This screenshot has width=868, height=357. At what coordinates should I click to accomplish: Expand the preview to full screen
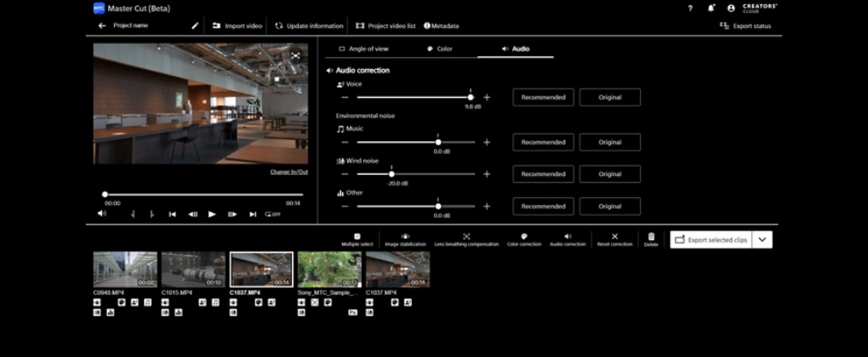pos(295,55)
